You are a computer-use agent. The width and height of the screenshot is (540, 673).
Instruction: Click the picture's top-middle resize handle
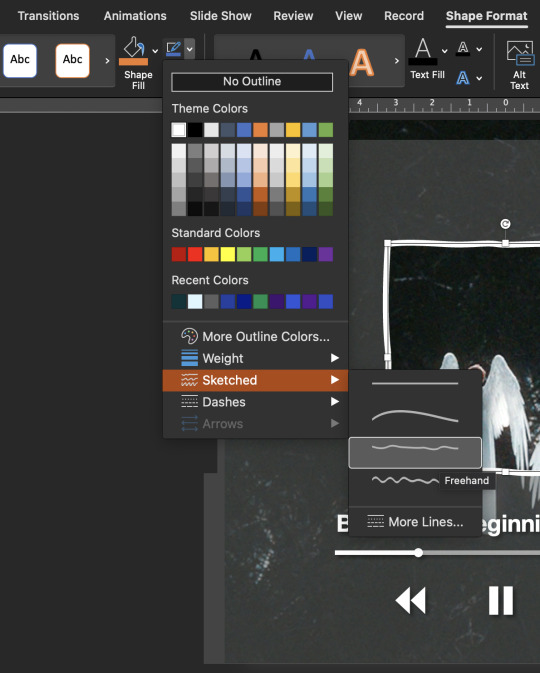(505, 243)
